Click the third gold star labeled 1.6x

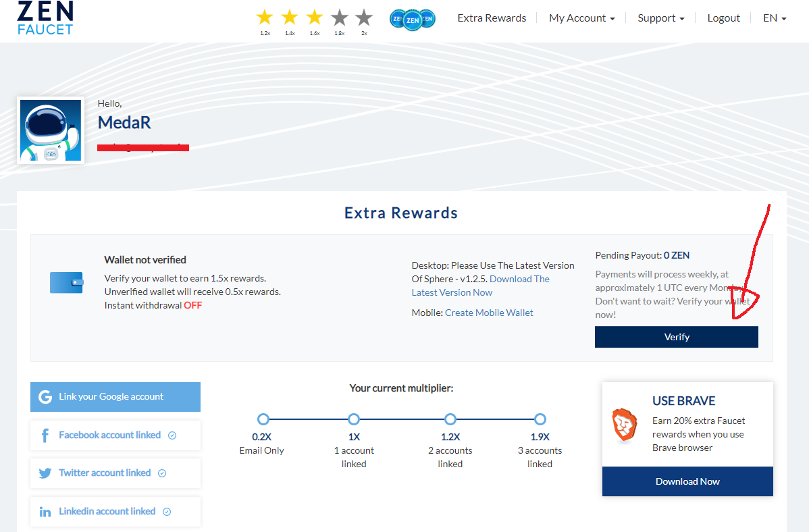click(314, 18)
